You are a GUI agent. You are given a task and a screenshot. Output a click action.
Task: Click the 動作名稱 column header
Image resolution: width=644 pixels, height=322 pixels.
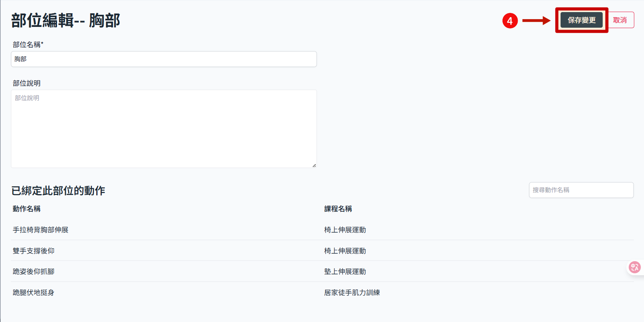(27, 209)
